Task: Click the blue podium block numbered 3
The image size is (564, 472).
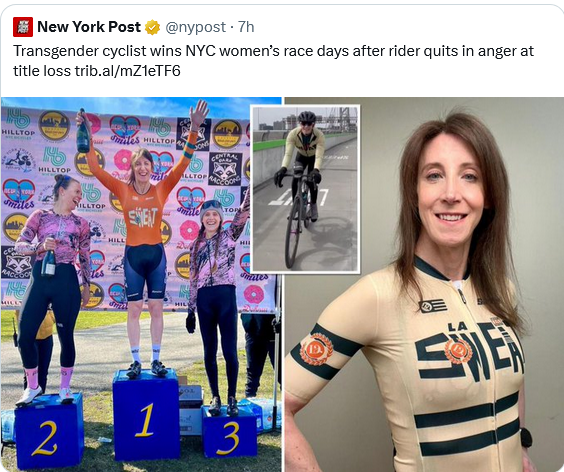Action: point(230,432)
